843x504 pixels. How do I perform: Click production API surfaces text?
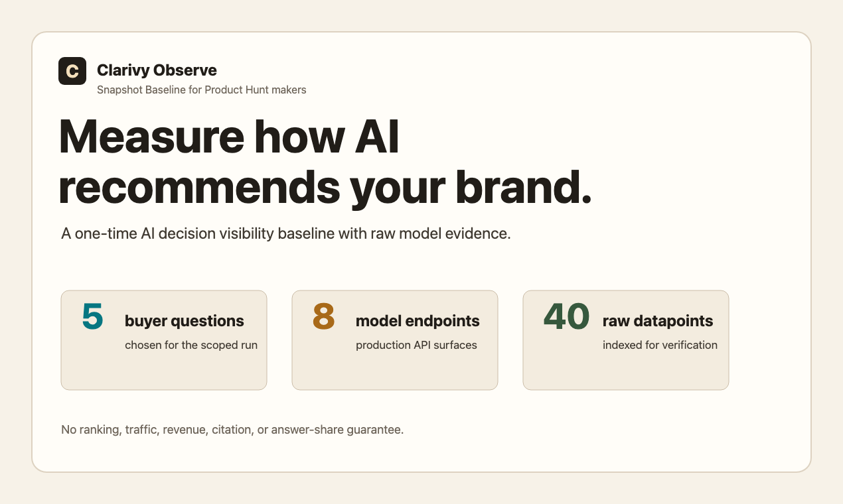click(x=416, y=345)
